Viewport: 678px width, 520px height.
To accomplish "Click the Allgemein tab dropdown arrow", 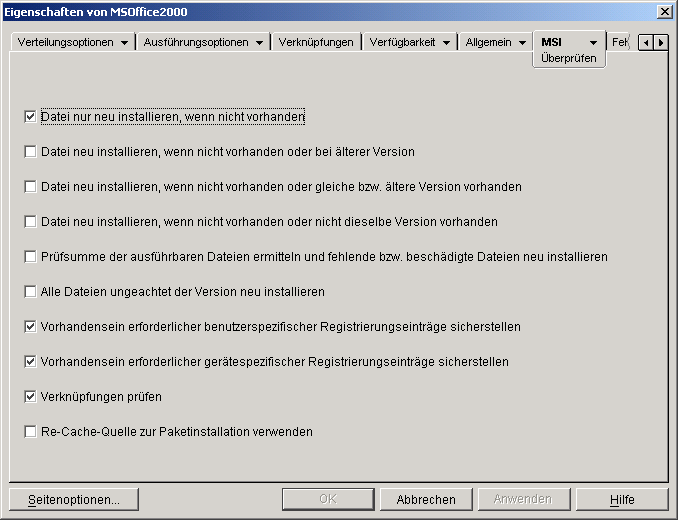I will click(x=522, y=43).
